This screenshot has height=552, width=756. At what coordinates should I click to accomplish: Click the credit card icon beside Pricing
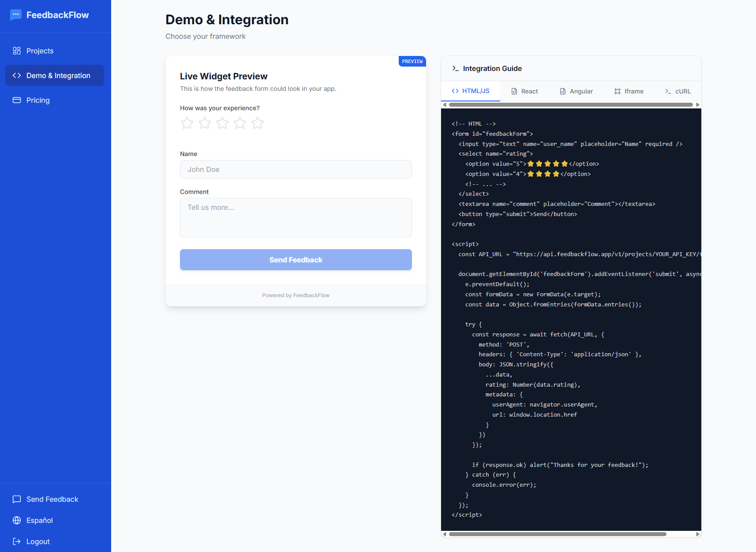17,100
